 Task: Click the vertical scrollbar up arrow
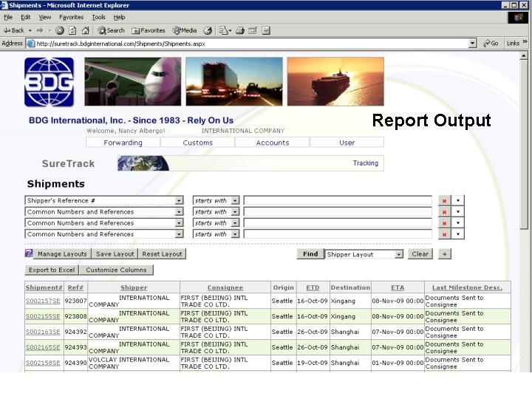[x=524, y=55]
